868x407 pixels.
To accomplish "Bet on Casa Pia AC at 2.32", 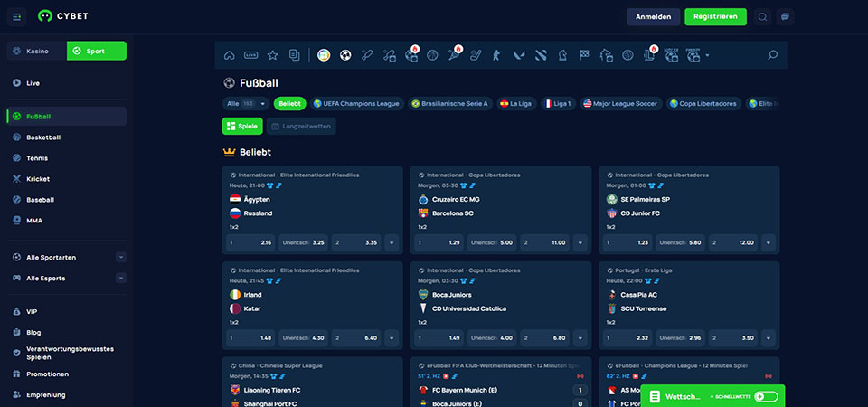I will point(627,337).
